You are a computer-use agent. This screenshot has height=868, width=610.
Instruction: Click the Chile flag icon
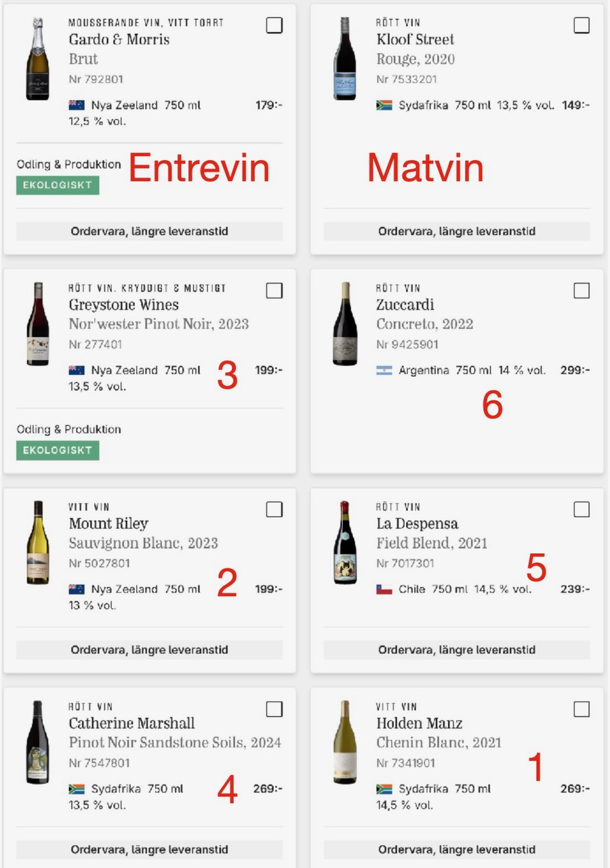coord(384,589)
